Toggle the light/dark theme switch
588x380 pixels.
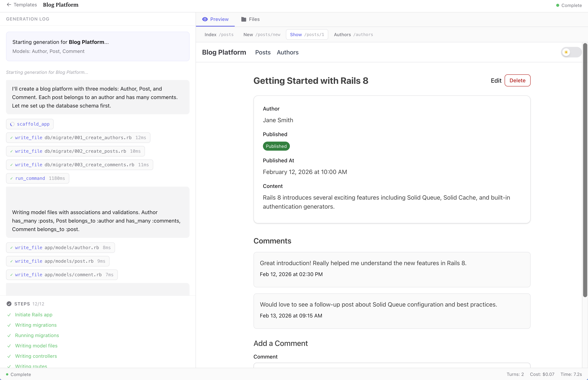(571, 52)
